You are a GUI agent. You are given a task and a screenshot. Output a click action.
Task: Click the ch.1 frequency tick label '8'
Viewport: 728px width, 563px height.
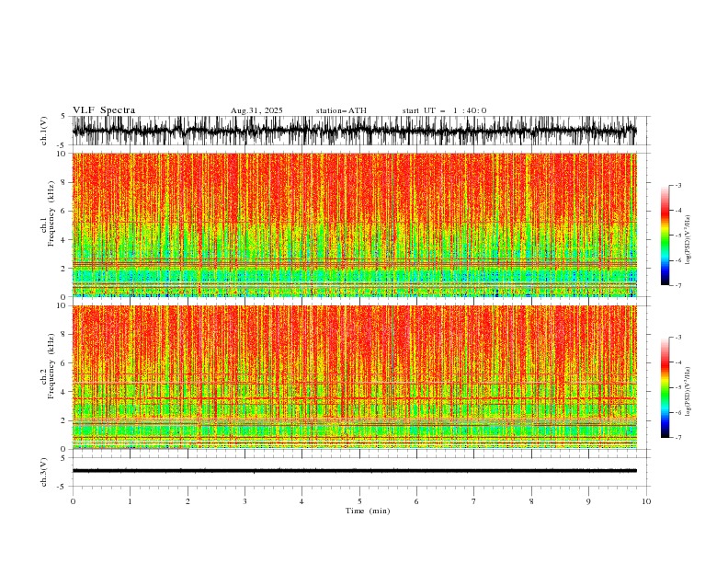tap(65, 182)
